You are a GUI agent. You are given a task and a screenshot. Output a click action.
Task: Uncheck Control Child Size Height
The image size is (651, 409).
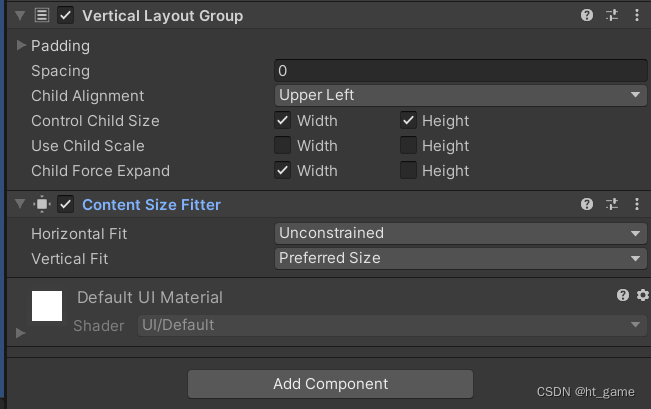[x=408, y=121]
